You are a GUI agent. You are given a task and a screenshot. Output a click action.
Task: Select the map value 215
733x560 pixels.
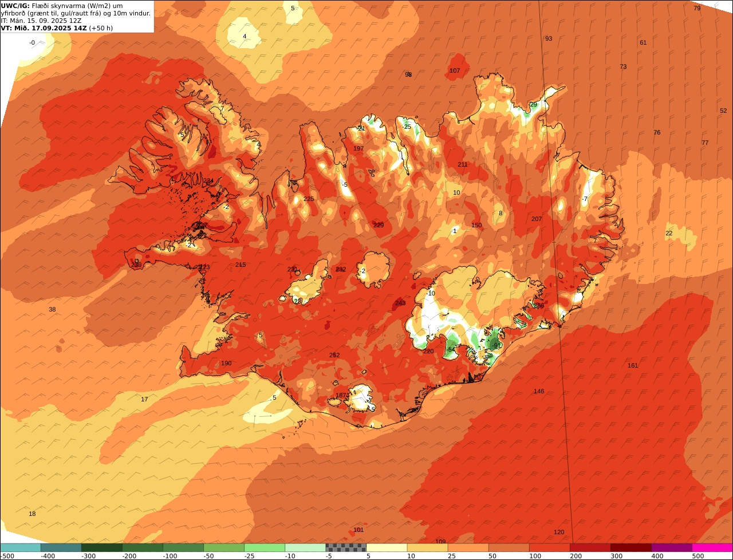tap(241, 265)
